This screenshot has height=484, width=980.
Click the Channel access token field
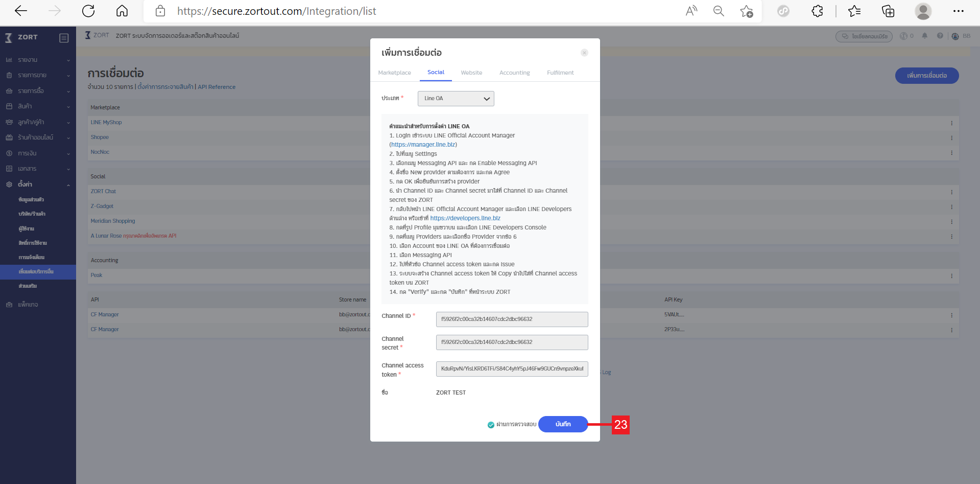(x=512, y=369)
